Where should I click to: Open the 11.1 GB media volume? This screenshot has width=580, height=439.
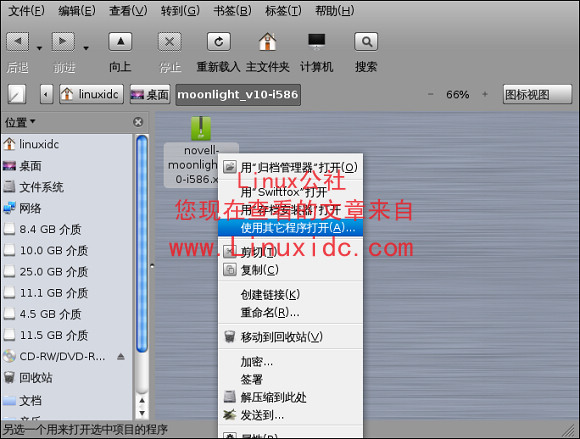tap(67, 293)
